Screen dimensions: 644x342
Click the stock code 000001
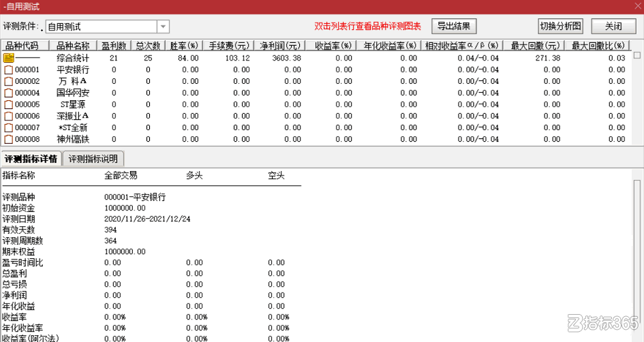(x=27, y=69)
